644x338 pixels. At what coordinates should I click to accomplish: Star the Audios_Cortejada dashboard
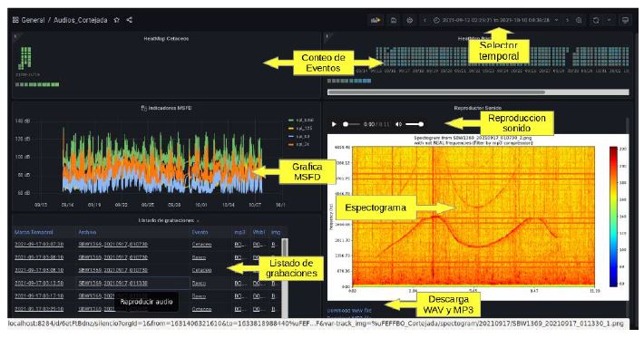coord(117,20)
